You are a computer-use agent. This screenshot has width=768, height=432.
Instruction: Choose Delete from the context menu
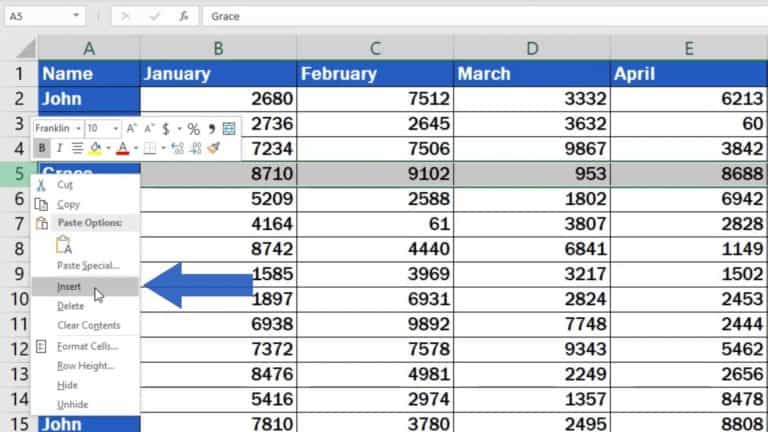[x=70, y=306]
